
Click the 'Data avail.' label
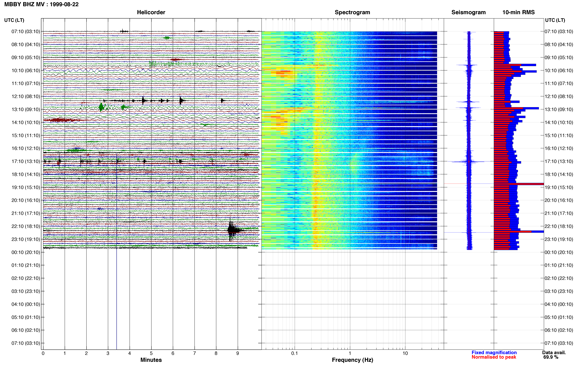coord(554,353)
